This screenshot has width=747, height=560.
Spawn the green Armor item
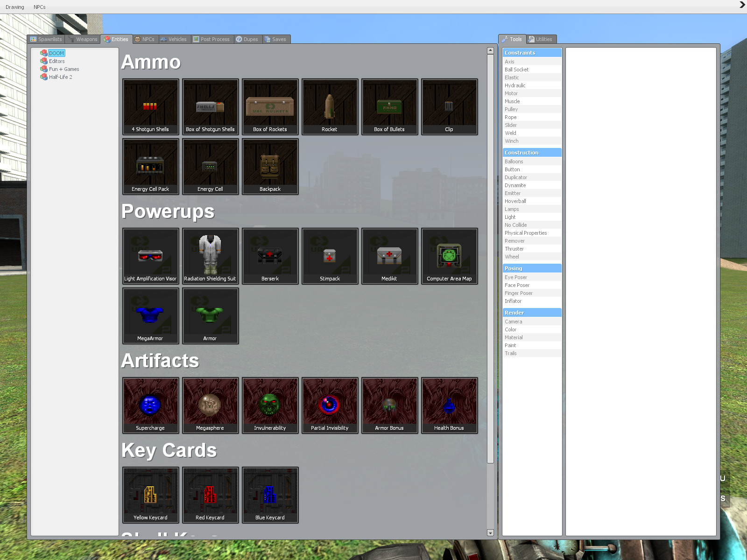[x=210, y=316]
